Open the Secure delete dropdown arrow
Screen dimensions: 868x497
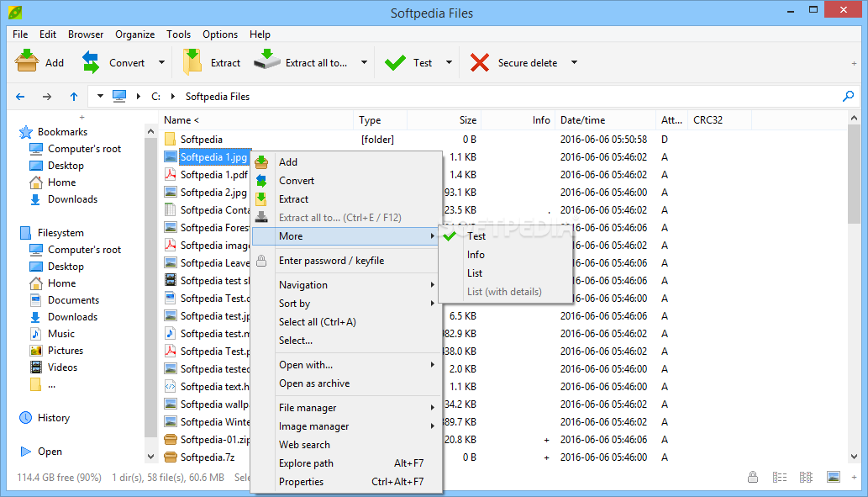(x=574, y=62)
